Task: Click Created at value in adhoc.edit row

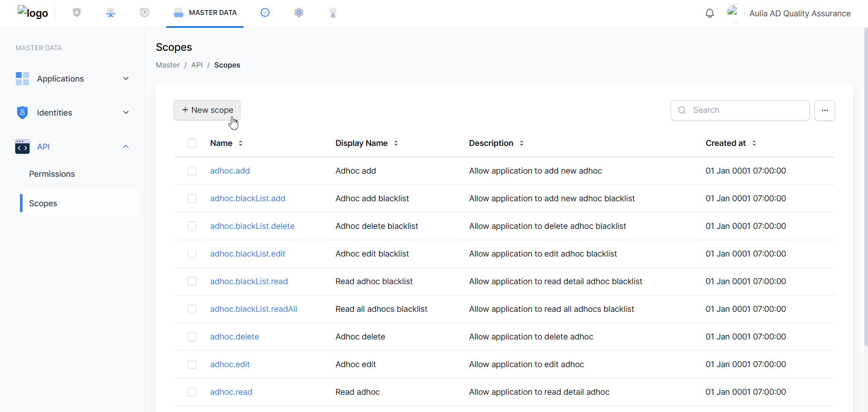Action: [x=746, y=364]
